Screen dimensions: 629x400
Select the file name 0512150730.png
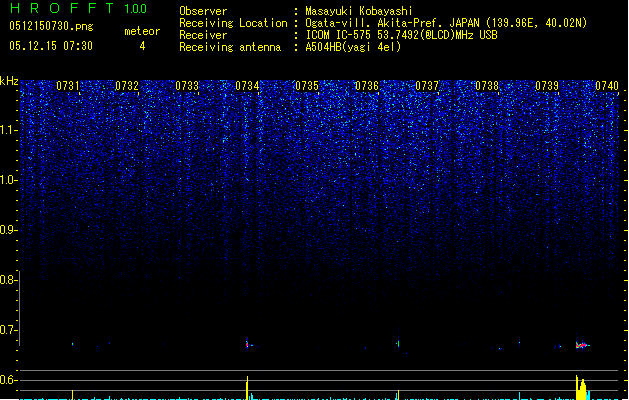pos(51,27)
